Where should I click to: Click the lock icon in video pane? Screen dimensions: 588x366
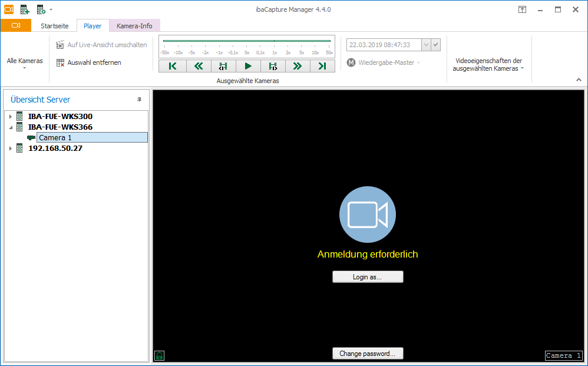click(x=159, y=355)
